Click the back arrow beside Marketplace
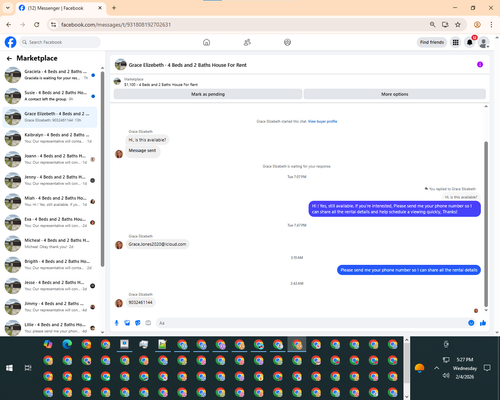Image resolution: width=500 pixels, height=400 pixels. (x=9, y=58)
